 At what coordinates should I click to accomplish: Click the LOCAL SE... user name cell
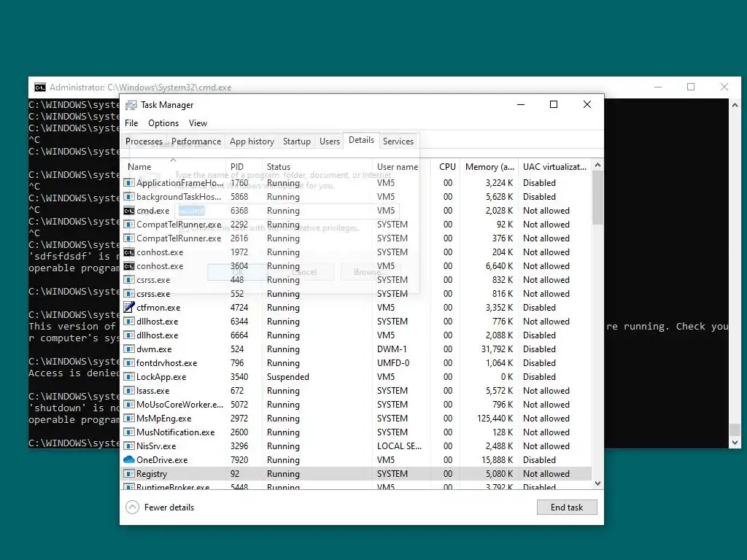coord(399,446)
